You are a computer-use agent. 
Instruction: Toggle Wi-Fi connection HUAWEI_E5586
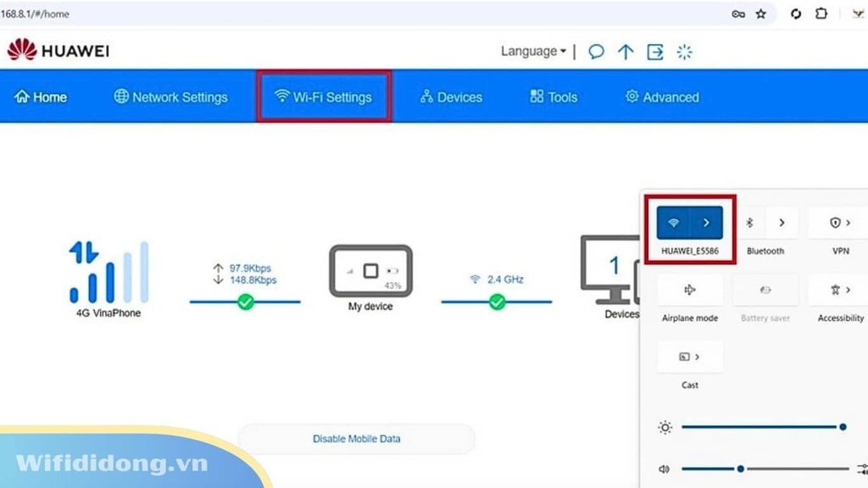(674, 222)
